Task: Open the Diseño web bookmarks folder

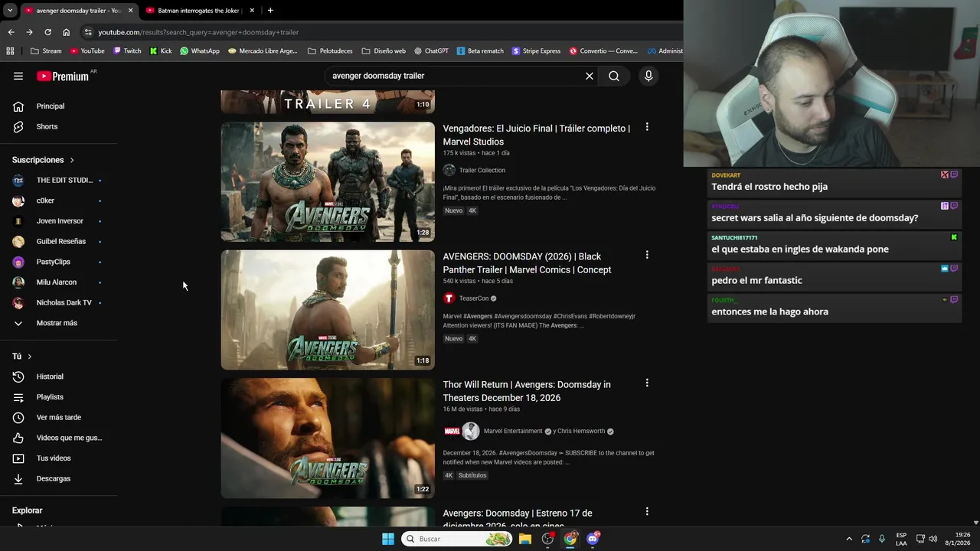Action: pyautogui.click(x=384, y=51)
